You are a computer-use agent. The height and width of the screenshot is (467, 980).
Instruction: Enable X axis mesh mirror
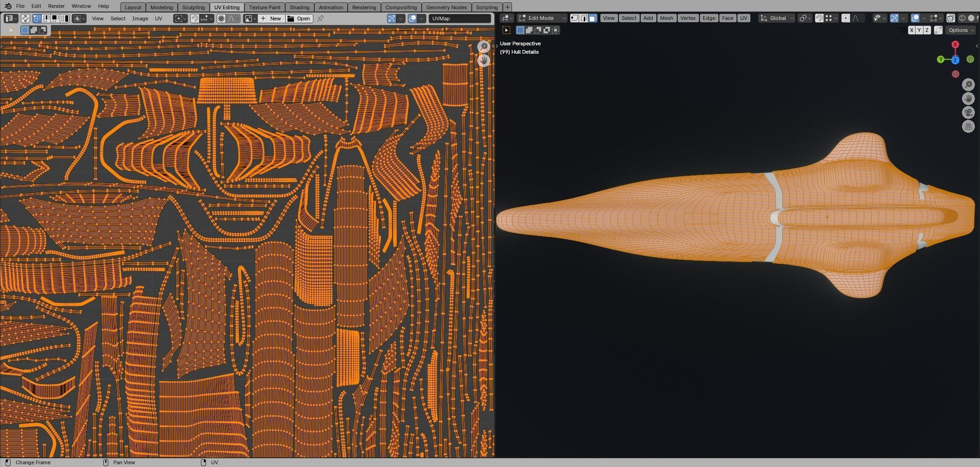(x=911, y=30)
